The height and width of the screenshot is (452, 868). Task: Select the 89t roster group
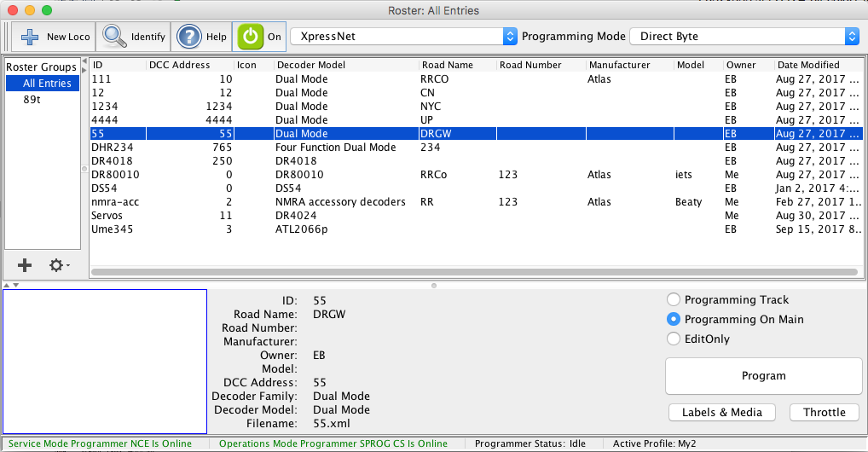pos(32,99)
